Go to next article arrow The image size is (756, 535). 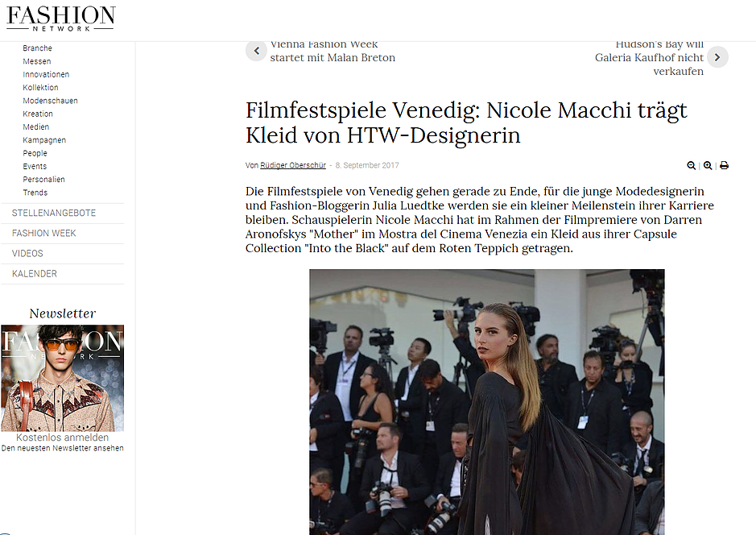[x=717, y=57]
